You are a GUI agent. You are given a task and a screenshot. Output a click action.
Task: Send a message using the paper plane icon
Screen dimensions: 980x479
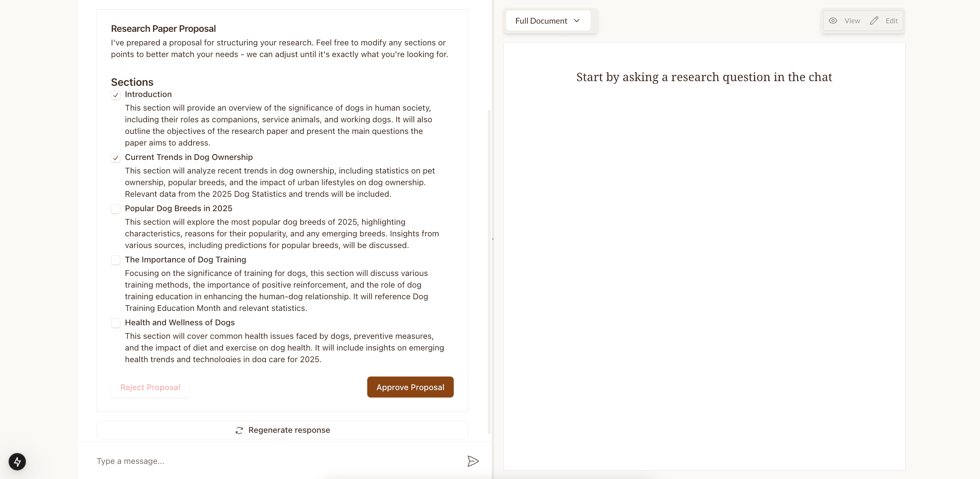(473, 461)
